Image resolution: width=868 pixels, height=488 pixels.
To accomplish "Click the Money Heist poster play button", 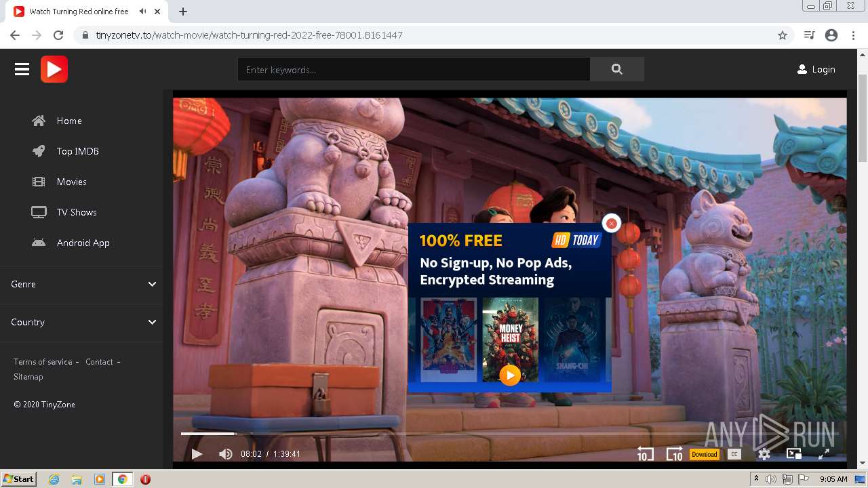I will [x=510, y=375].
